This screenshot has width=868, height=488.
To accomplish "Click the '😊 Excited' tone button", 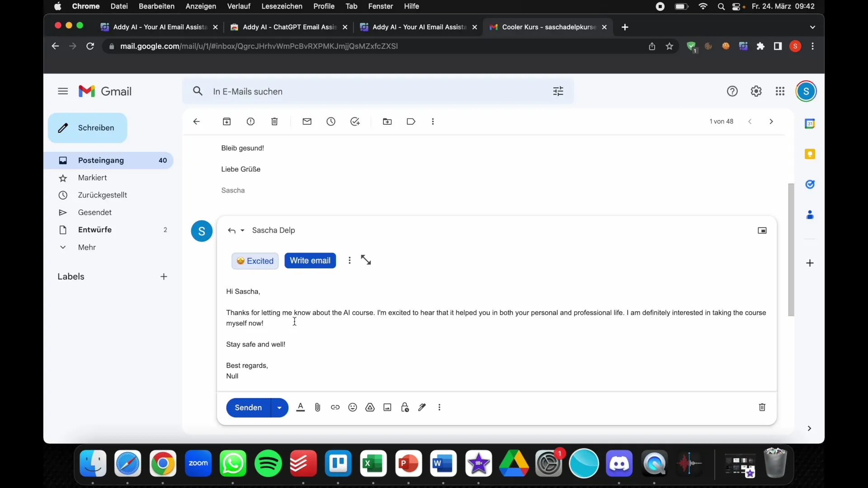I will point(255,260).
